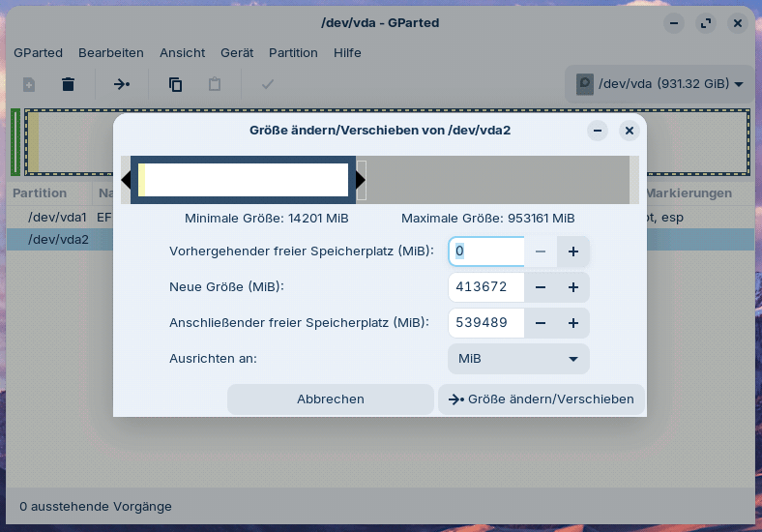
Task: Click the Partition column header
Action: (40, 193)
